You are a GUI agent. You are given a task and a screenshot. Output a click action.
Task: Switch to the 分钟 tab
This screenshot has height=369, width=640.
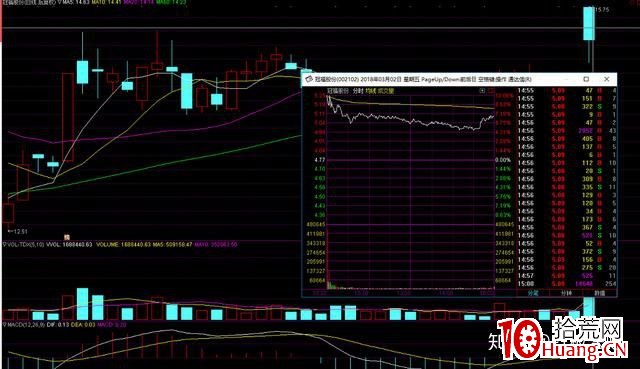pyautogui.click(x=566, y=293)
